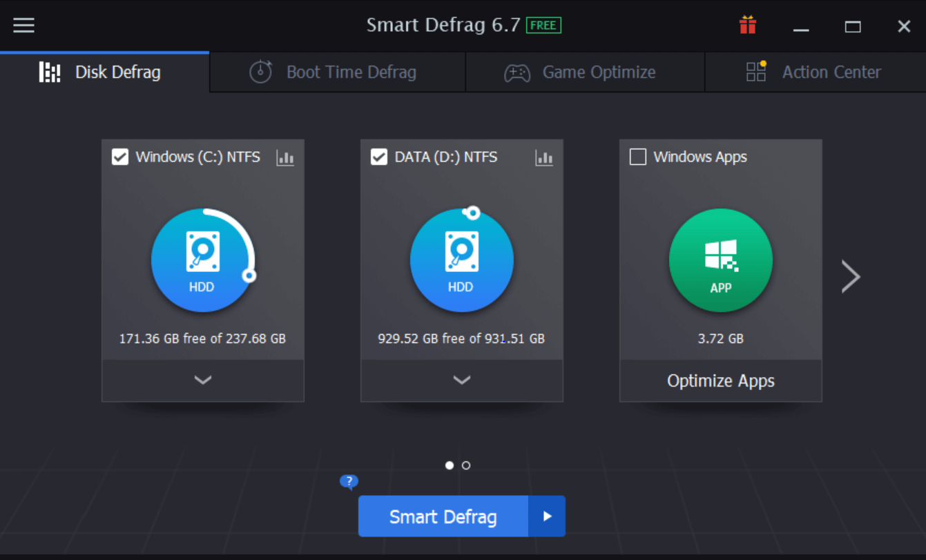The height and width of the screenshot is (560, 926).
Task: Go to next drives page with right arrow
Action: (851, 276)
